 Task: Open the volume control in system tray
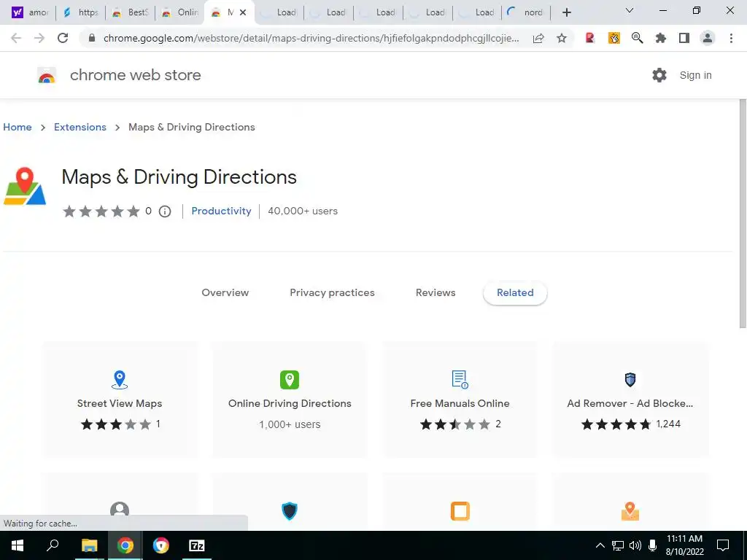[635, 545]
